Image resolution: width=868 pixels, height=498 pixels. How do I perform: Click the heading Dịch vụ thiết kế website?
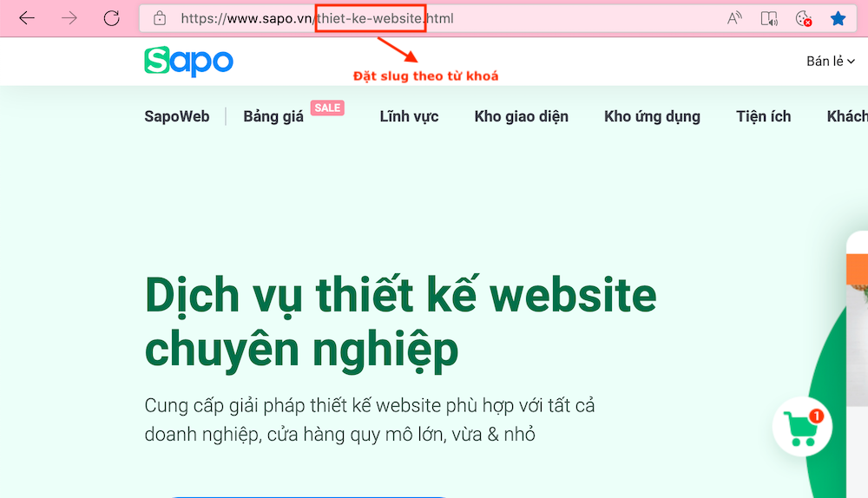pos(401,296)
